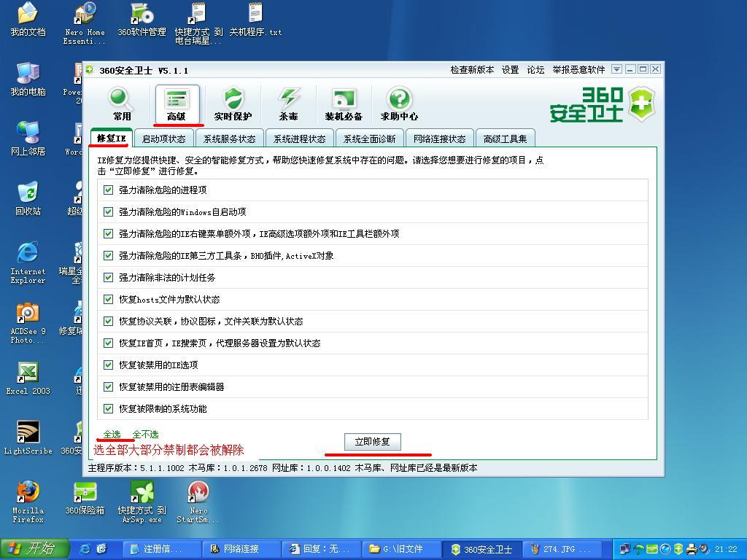Image resolution: width=747 pixels, height=560 pixels.
Task: Open 设置 in title bar
Action: click(x=510, y=70)
